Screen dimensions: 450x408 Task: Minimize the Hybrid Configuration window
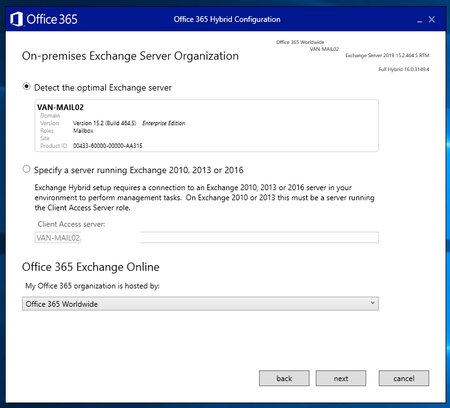tap(420, 20)
